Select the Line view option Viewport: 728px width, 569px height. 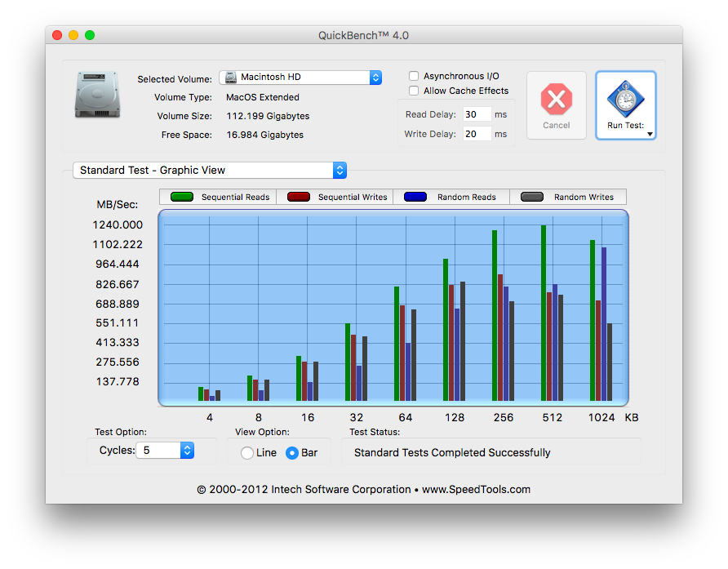[x=247, y=453]
